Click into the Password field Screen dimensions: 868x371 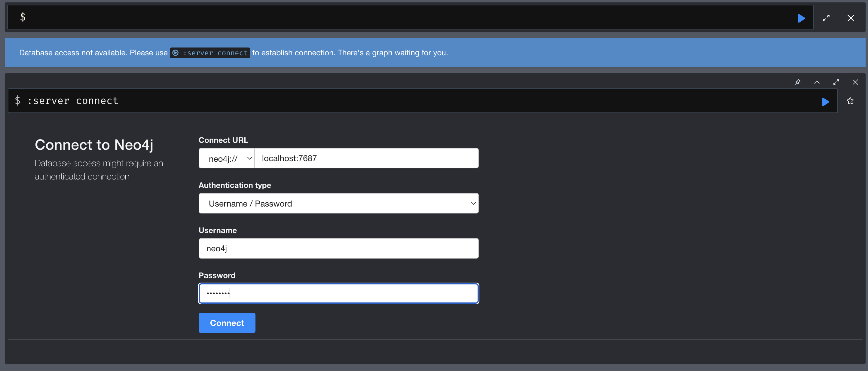tap(338, 293)
